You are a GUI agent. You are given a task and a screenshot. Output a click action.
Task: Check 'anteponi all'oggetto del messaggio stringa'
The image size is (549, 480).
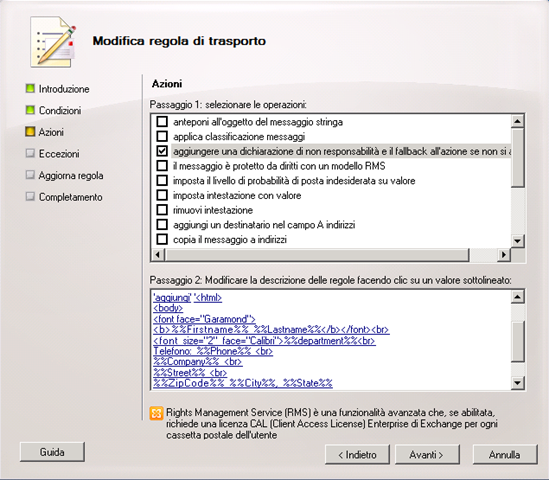click(162, 121)
